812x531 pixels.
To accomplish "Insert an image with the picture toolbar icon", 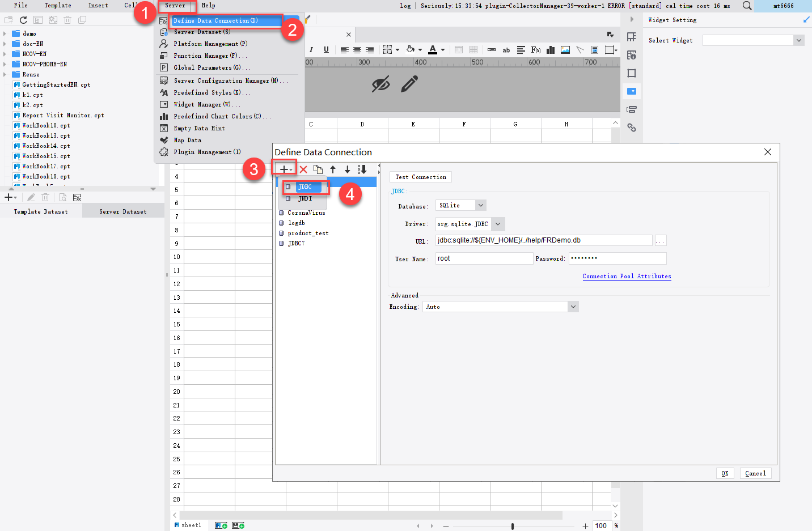I will [x=565, y=50].
